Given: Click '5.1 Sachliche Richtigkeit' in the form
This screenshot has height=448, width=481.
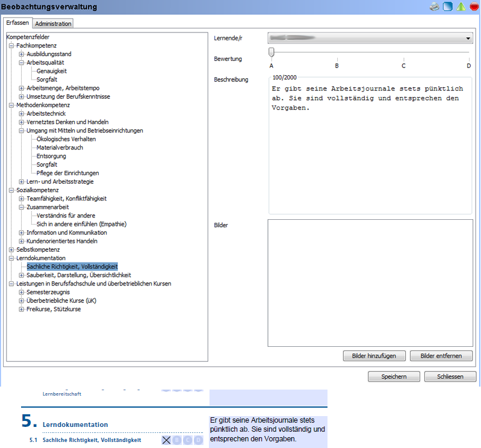Looking at the screenshot, I should tap(85, 440).
